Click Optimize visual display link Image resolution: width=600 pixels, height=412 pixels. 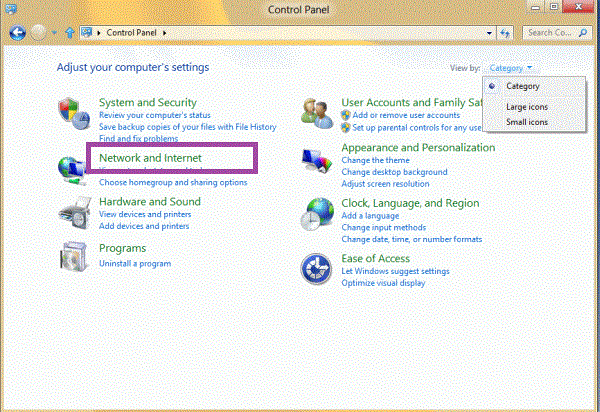[x=383, y=283]
